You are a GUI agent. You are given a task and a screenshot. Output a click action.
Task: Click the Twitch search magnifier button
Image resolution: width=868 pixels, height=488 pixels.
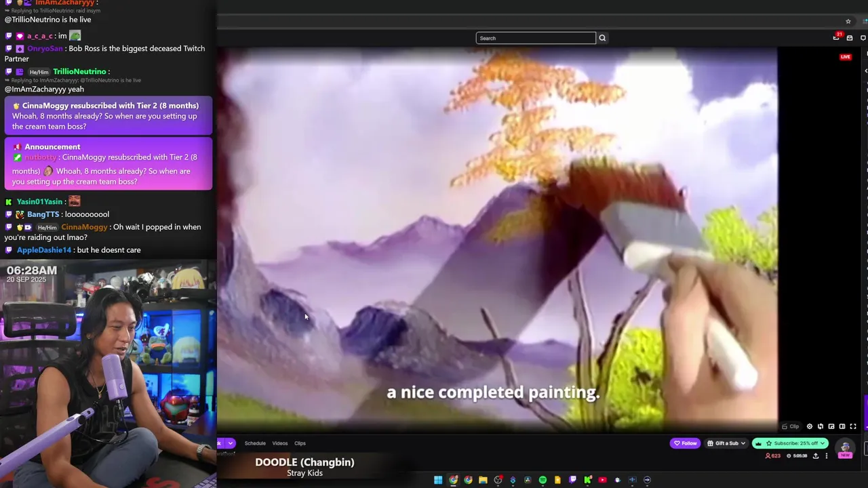[602, 38]
